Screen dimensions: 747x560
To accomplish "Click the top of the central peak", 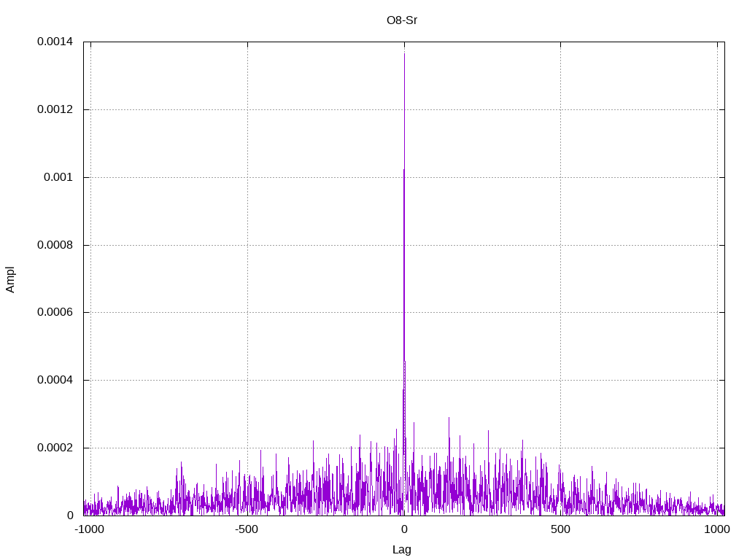I will click(404, 53).
